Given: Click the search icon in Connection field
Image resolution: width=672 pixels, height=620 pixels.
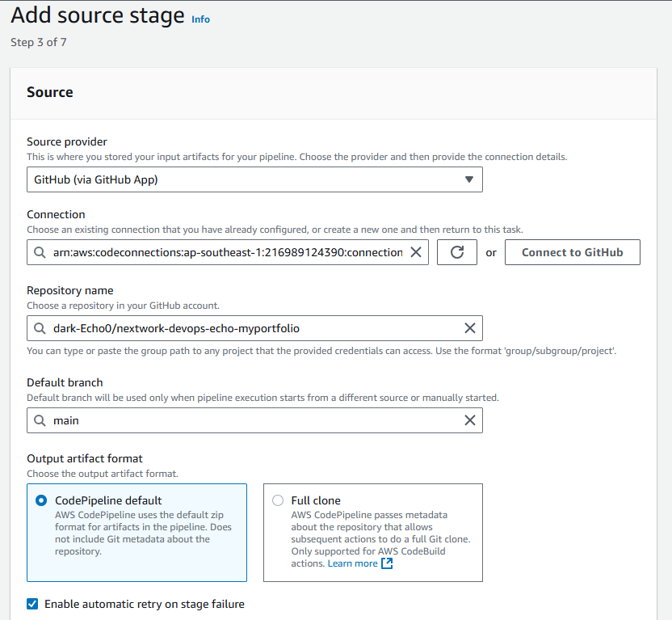Looking at the screenshot, I should coord(40,252).
